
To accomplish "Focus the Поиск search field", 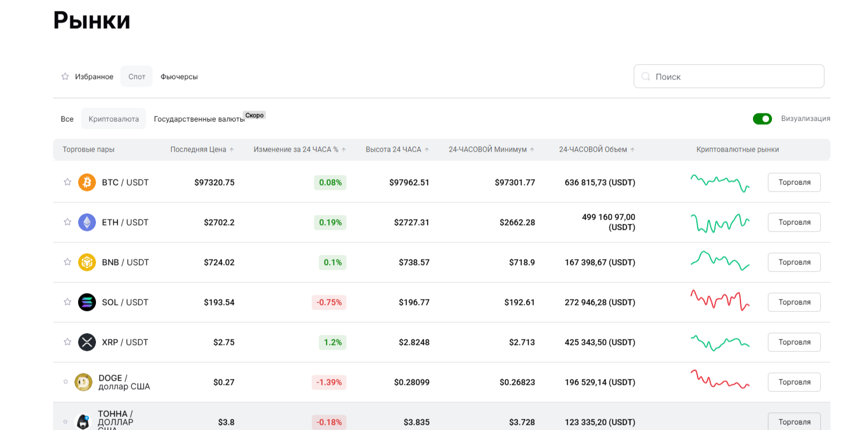I will [728, 76].
